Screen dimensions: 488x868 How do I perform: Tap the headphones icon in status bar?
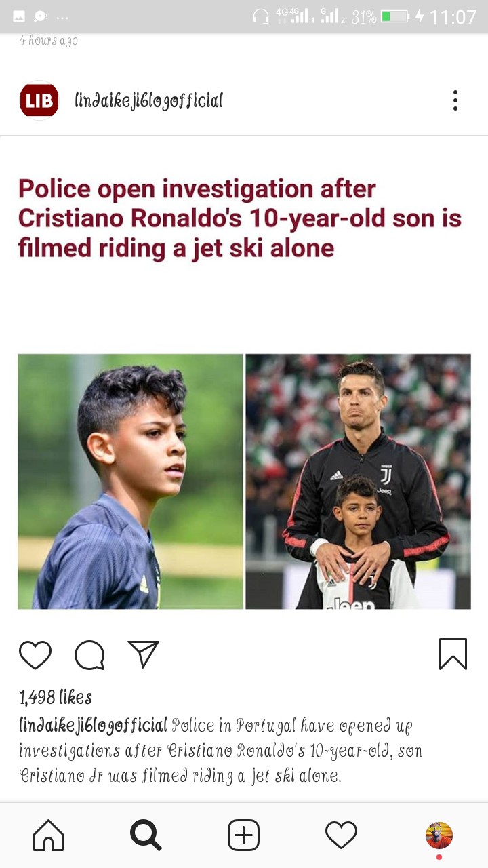[x=260, y=16]
